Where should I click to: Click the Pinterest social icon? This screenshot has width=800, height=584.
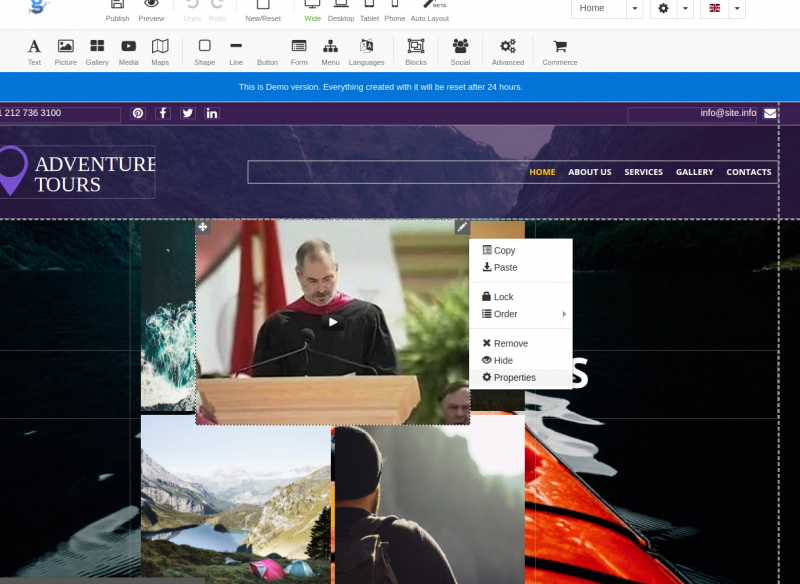[x=138, y=113]
